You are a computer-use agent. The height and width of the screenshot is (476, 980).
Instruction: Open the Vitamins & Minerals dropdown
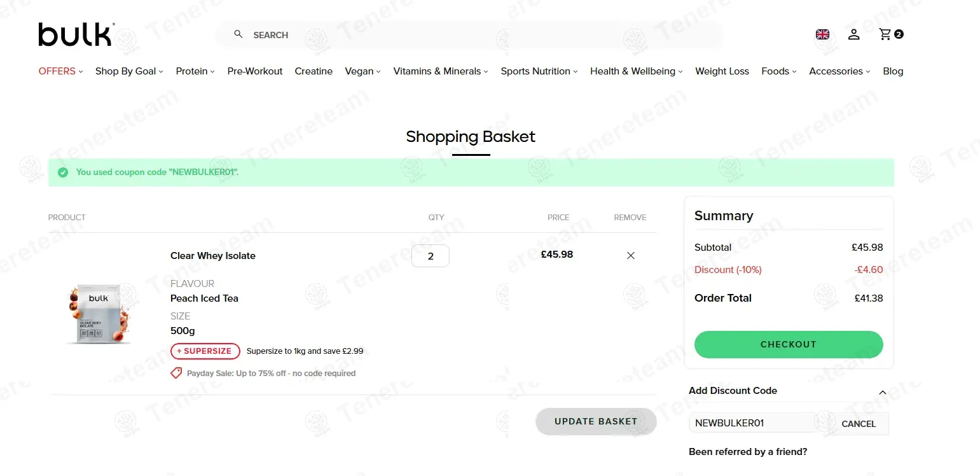tap(440, 71)
